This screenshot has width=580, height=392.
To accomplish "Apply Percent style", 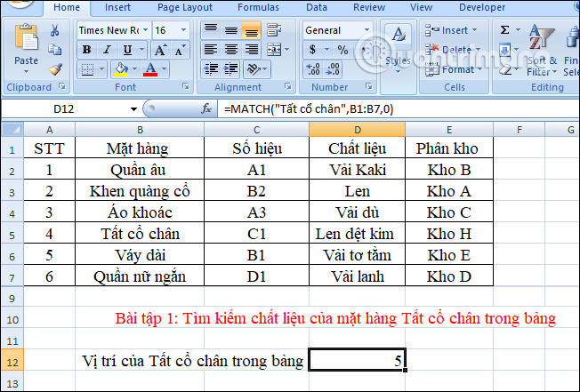I will pyautogui.click(x=342, y=50).
